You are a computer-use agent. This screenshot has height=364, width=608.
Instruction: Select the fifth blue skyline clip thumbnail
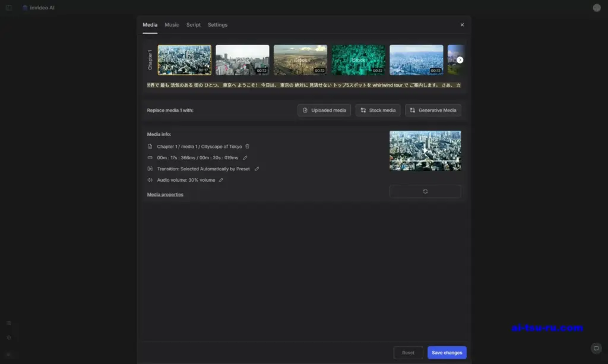pyautogui.click(x=416, y=60)
